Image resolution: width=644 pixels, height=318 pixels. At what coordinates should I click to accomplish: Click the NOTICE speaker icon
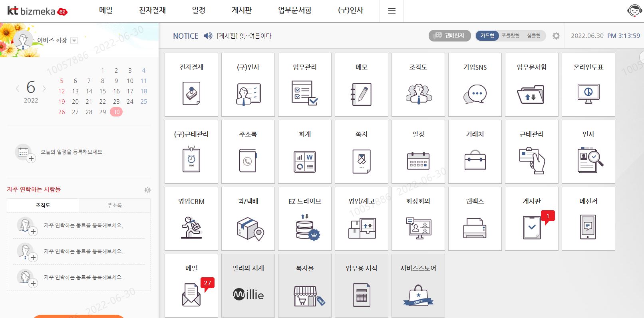click(x=208, y=36)
